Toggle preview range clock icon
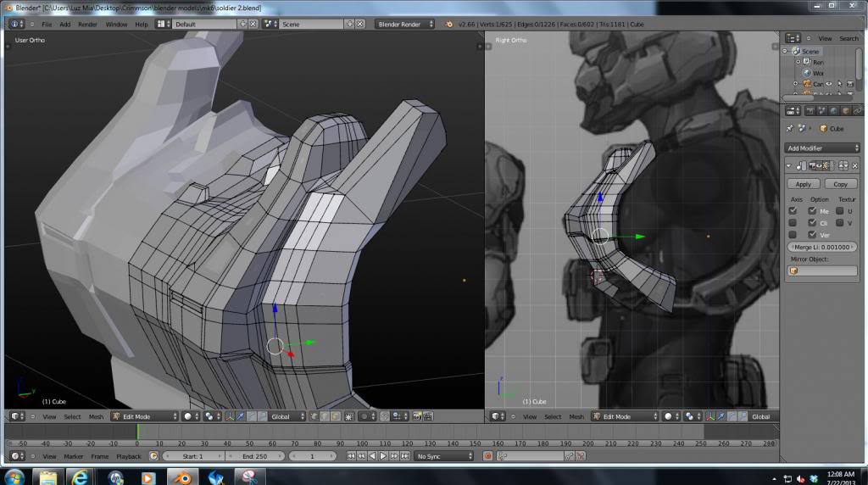 pos(154,456)
